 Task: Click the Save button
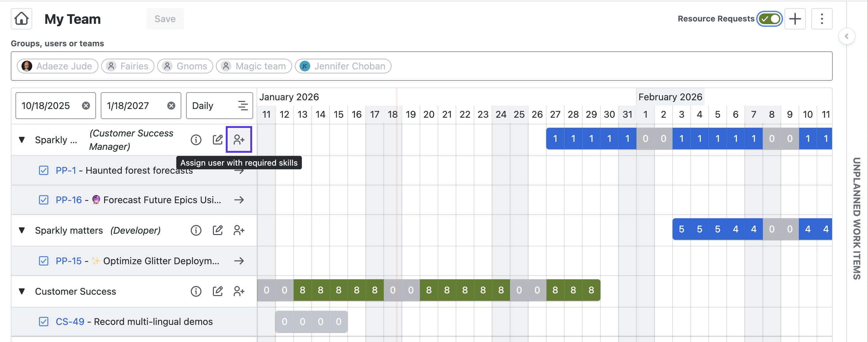[165, 19]
